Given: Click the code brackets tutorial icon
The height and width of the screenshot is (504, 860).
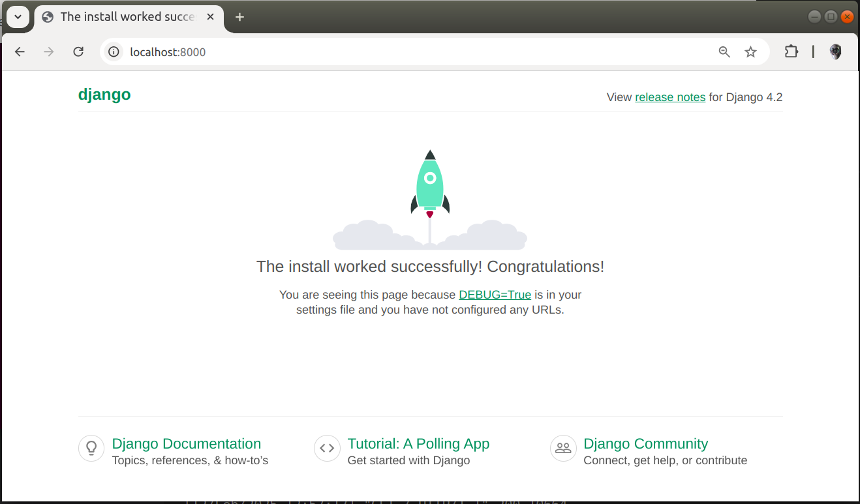Looking at the screenshot, I should (327, 449).
